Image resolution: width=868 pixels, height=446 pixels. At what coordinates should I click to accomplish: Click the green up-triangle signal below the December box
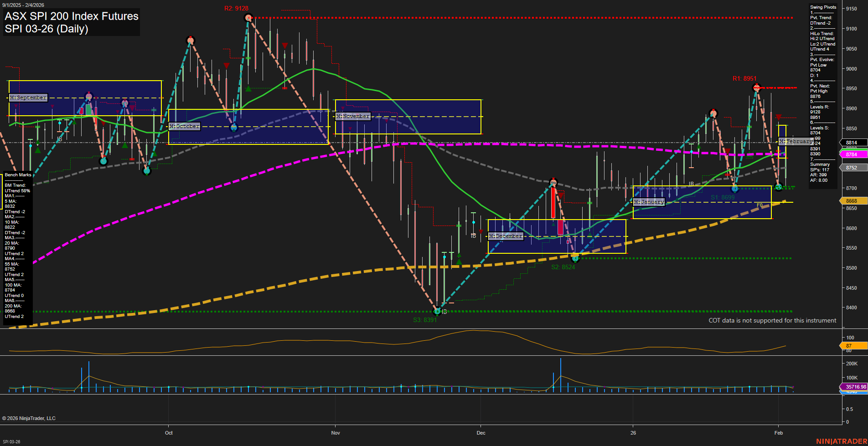pos(459,261)
